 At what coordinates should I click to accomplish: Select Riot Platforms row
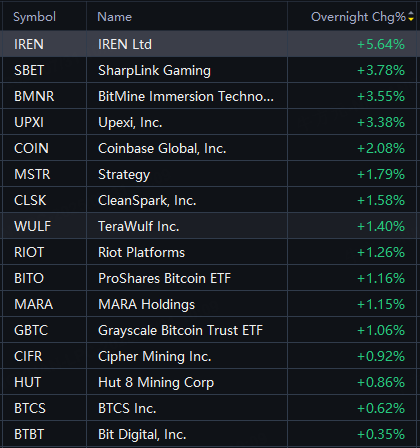coord(210,252)
